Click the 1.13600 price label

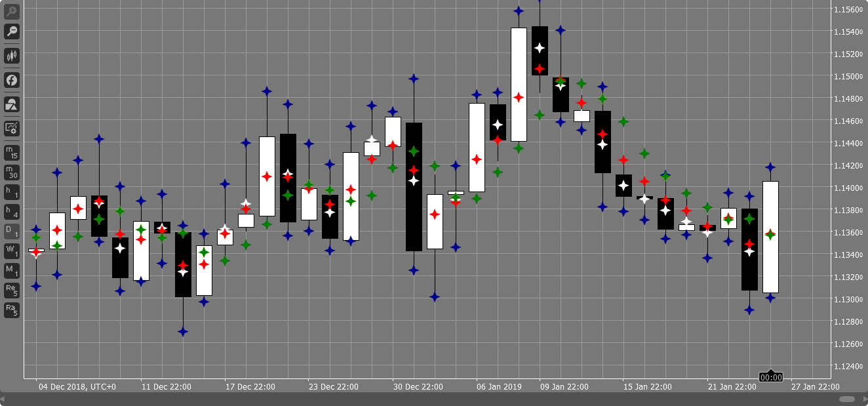click(x=848, y=232)
